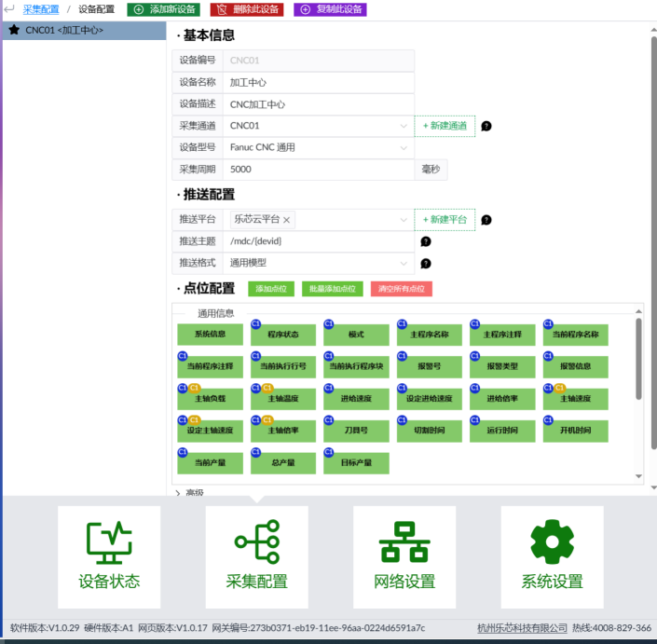Click the 采集配置 breadcrumb link
The height and width of the screenshot is (644, 657).
click(x=40, y=9)
